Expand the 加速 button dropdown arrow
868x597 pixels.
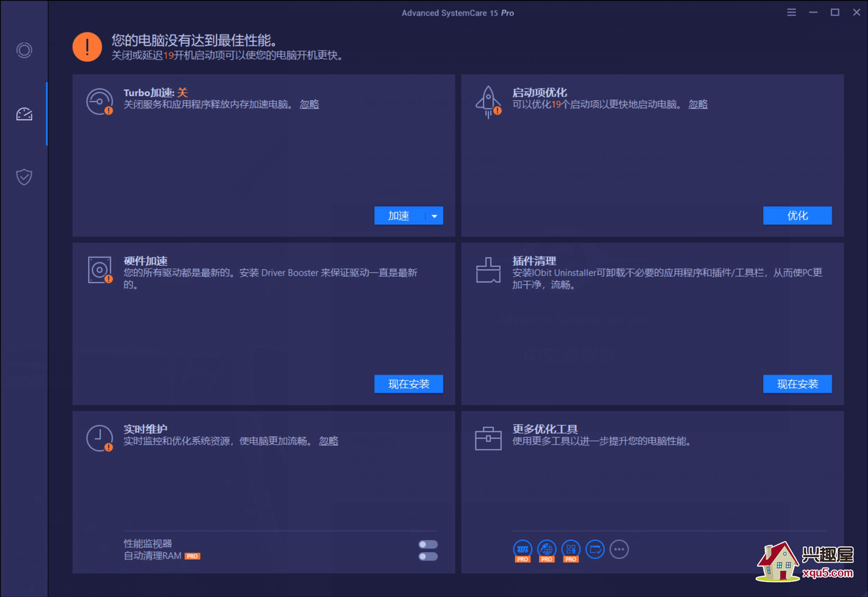[435, 215]
